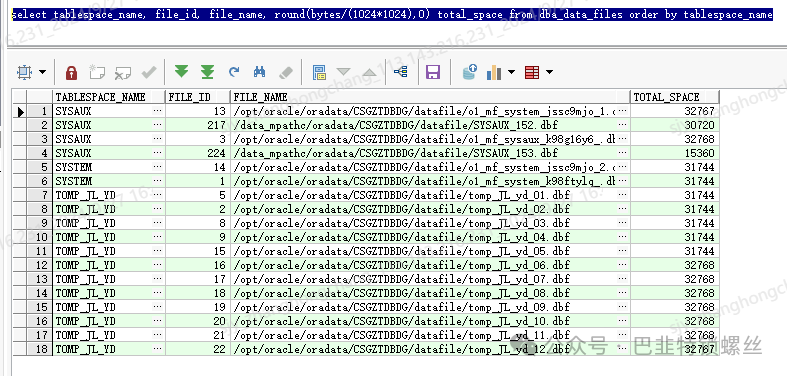
Task: Open dropdown arrow beside red table icon
Action: click(550, 72)
